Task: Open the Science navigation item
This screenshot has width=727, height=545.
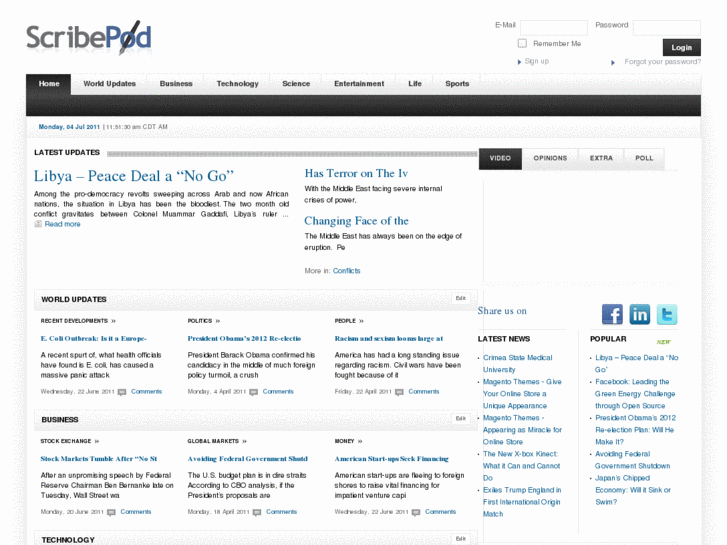Action: coord(296,84)
